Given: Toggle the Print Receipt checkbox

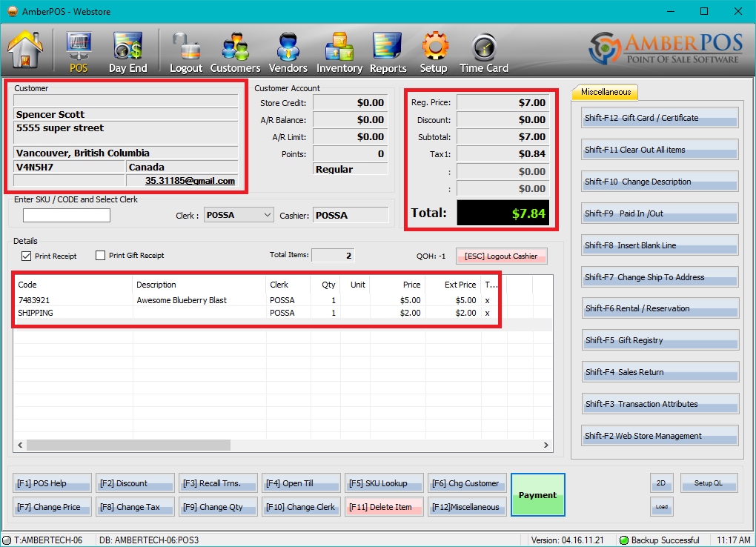Looking at the screenshot, I should click(27, 256).
